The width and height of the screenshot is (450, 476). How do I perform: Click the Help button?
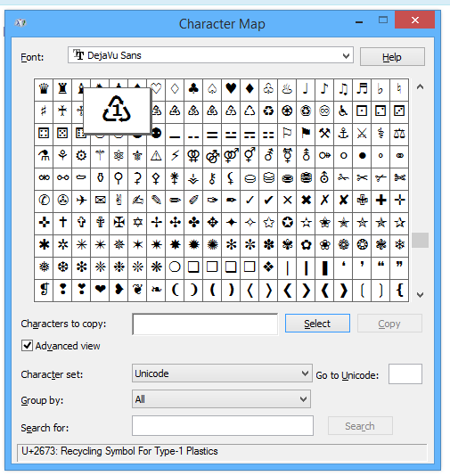click(x=392, y=57)
